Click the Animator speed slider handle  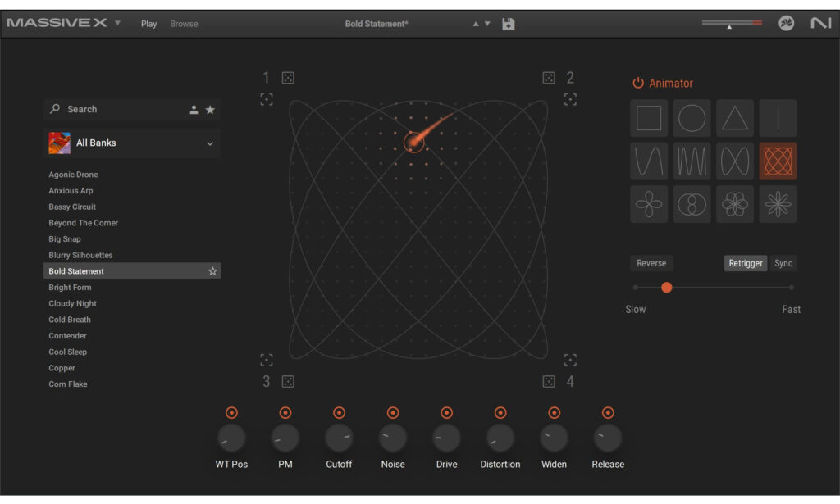tap(666, 287)
